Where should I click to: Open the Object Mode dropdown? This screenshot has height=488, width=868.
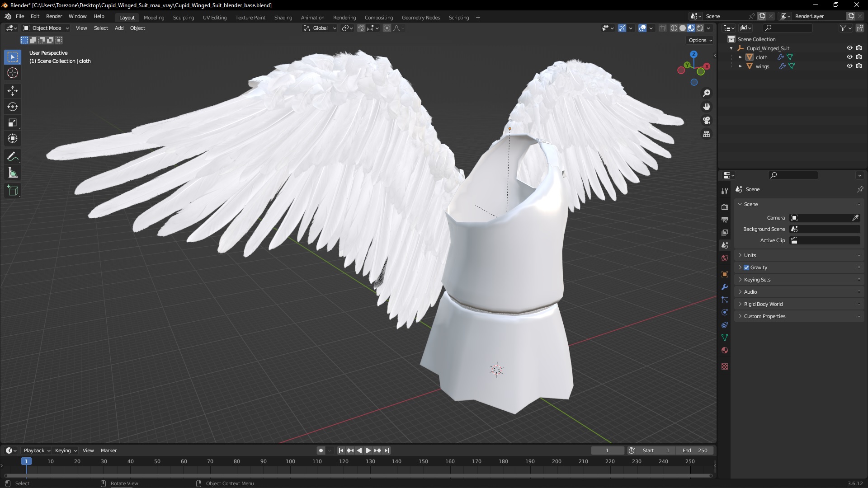pyautogui.click(x=46, y=28)
